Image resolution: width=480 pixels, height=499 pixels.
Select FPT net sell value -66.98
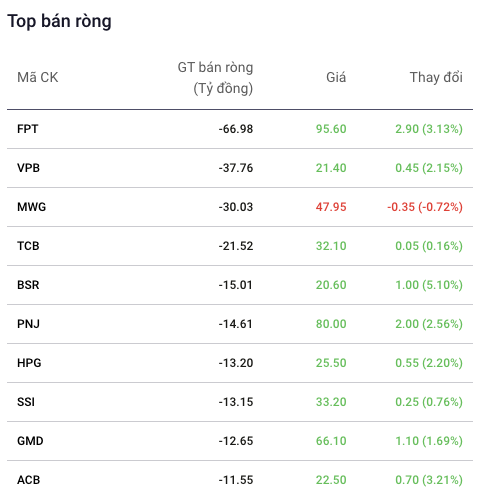coord(236,129)
